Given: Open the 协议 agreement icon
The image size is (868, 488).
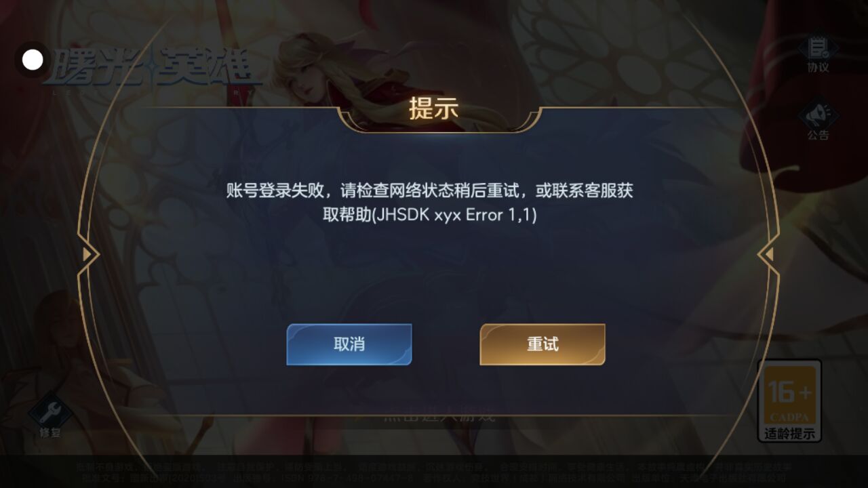Looking at the screenshot, I should coord(818,48).
